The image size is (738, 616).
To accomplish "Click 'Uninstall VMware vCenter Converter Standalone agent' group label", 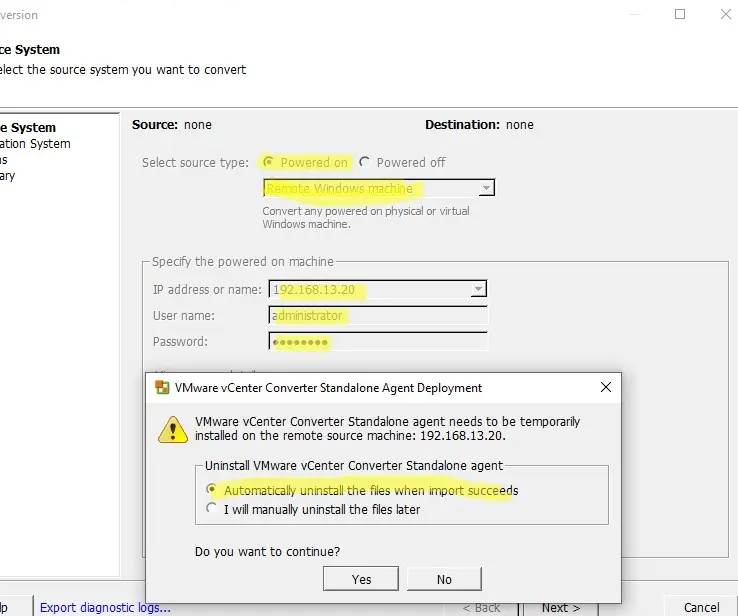I will tap(354, 465).
